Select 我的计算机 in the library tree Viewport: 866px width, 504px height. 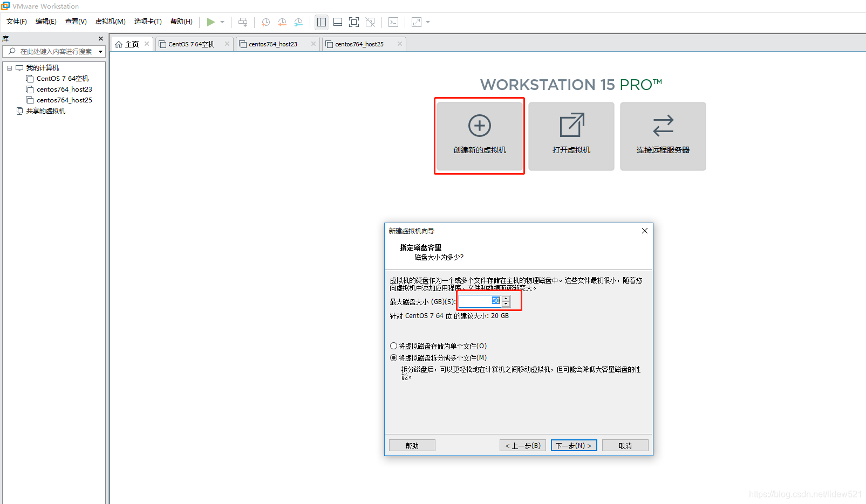click(x=43, y=68)
